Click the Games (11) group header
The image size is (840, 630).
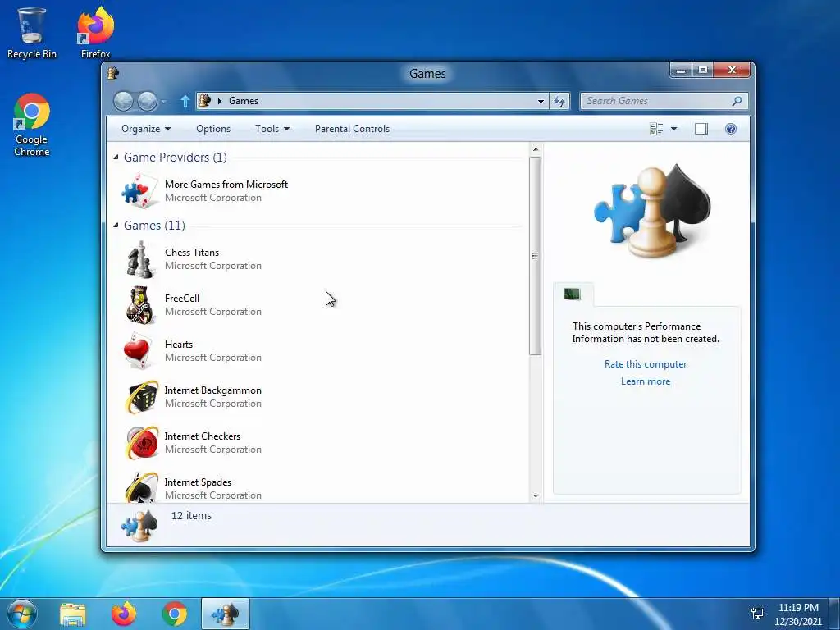point(154,225)
